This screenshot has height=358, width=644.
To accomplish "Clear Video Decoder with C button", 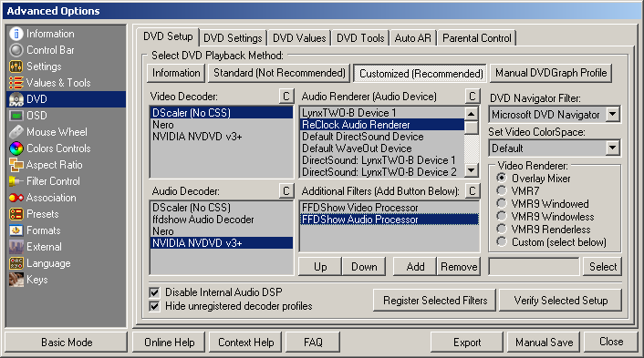I will pyautogui.click(x=286, y=97).
